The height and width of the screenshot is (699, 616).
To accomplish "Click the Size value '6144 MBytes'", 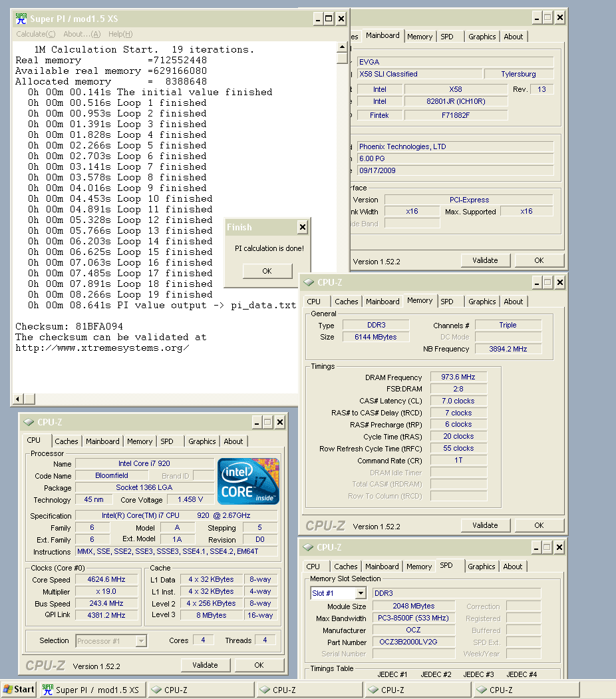I will pos(375,337).
